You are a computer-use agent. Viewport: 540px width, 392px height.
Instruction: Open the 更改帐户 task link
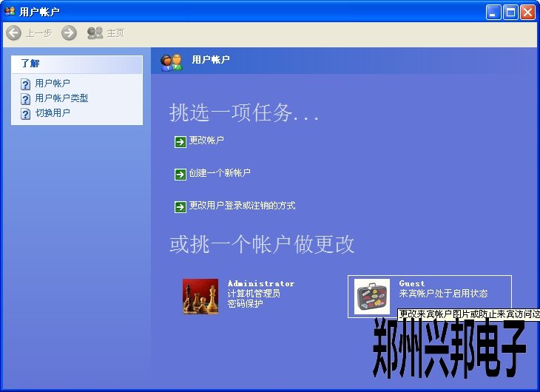click(x=206, y=141)
